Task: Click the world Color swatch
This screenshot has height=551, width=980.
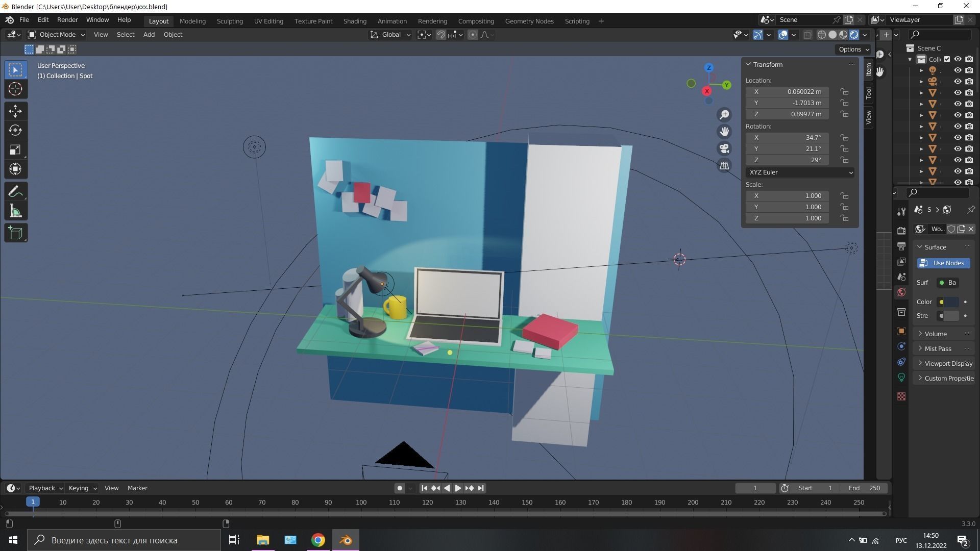Action: pos(951,302)
